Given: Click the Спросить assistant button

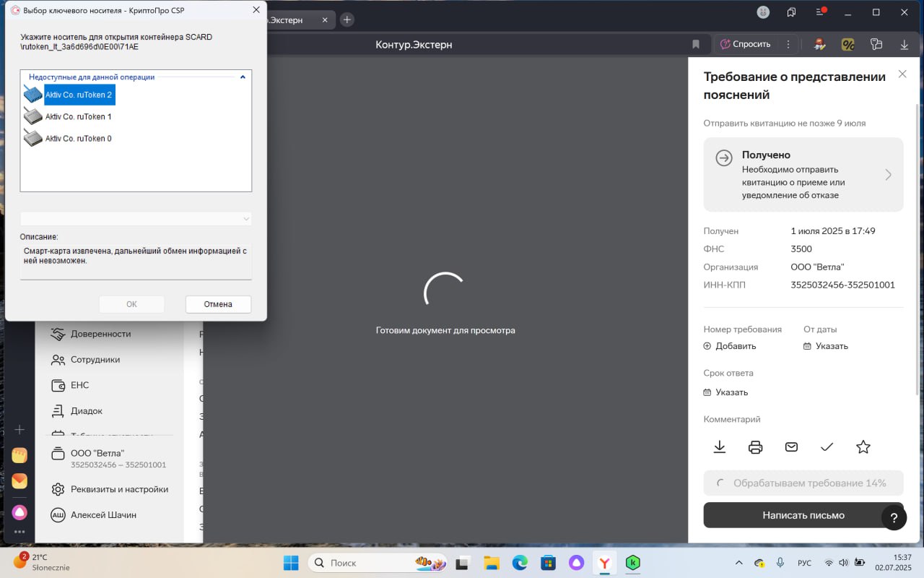Looking at the screenshot, I should 746,44.
